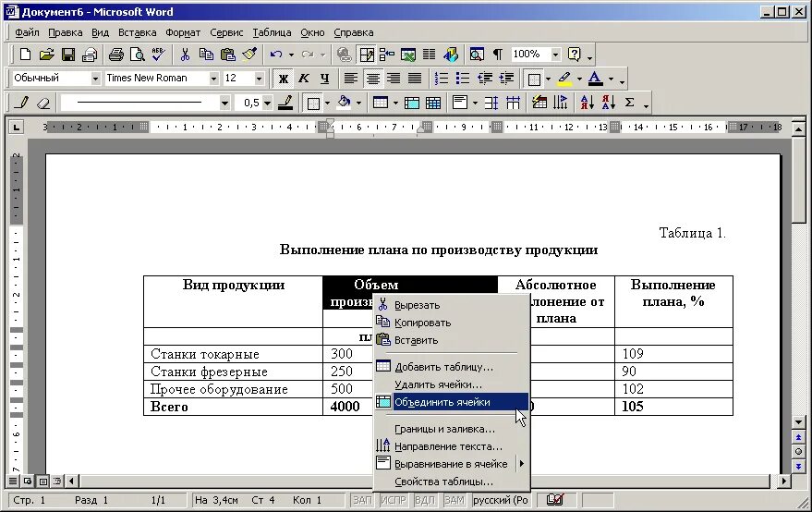Click Select Browse Object round button

point(798,451)
